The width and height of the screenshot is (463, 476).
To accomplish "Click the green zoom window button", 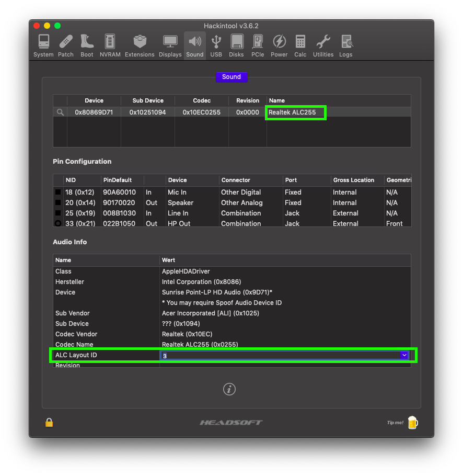I will tap(57, 26).
